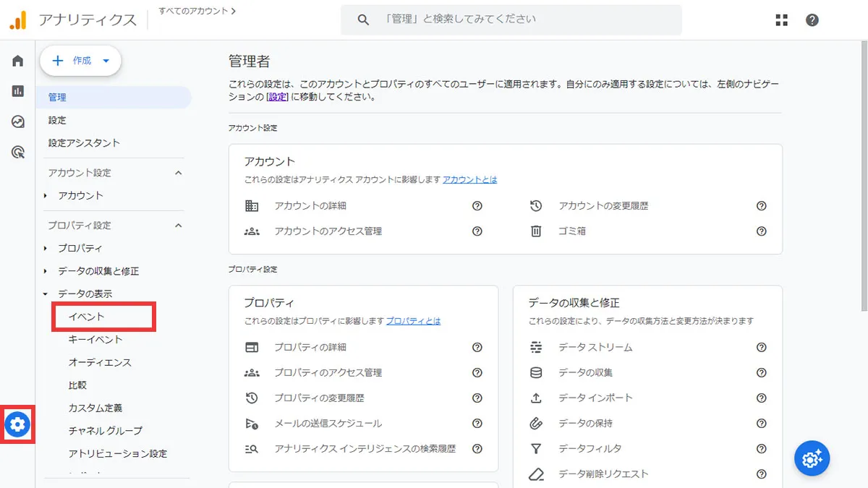This screenshot has height=488, width=868.
Task: Click the blue Analytics assistant gear button
Action: (x=812, y=458)
